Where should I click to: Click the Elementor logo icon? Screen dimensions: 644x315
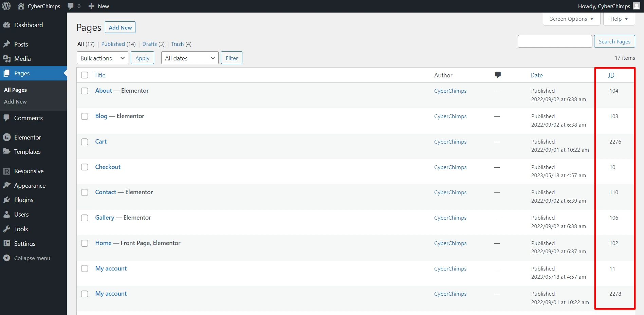click(x=7, y=137)
